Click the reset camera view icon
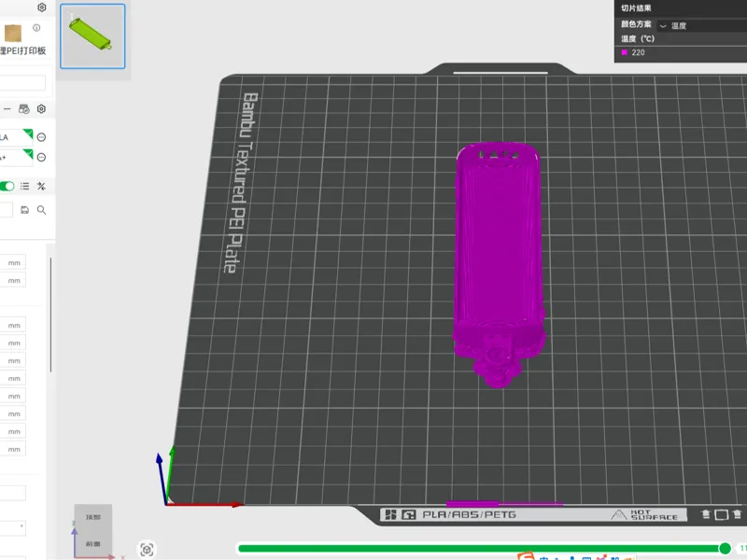The width and height of the screenshot is (747, 560). click(x=147, y=550)
